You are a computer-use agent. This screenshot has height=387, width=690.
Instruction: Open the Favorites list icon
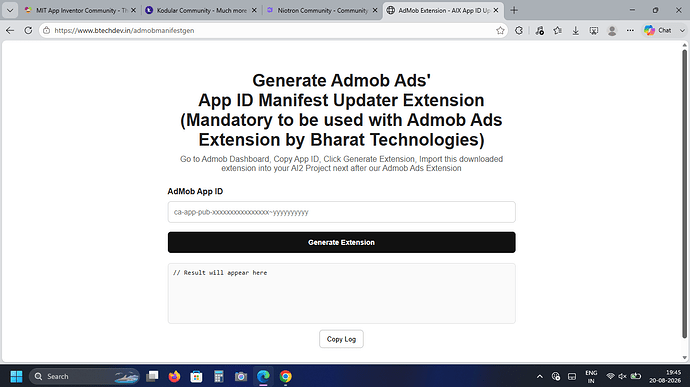click(x=558, y=30)
